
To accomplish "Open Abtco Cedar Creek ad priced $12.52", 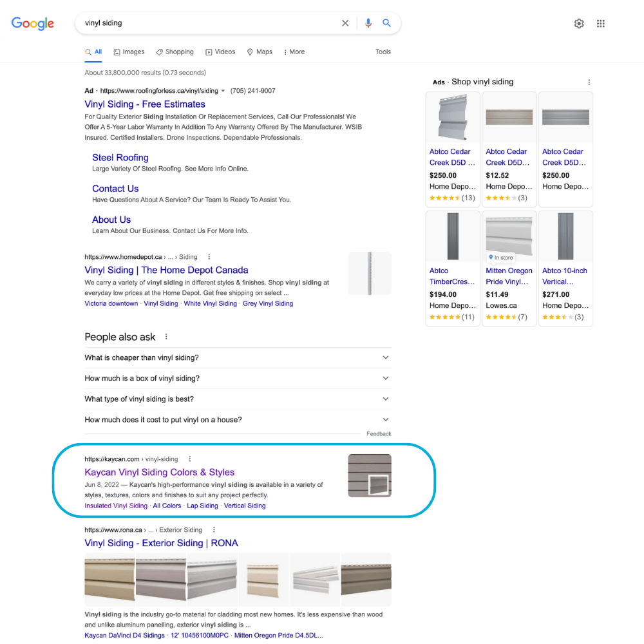I will (x=509, y=149).
